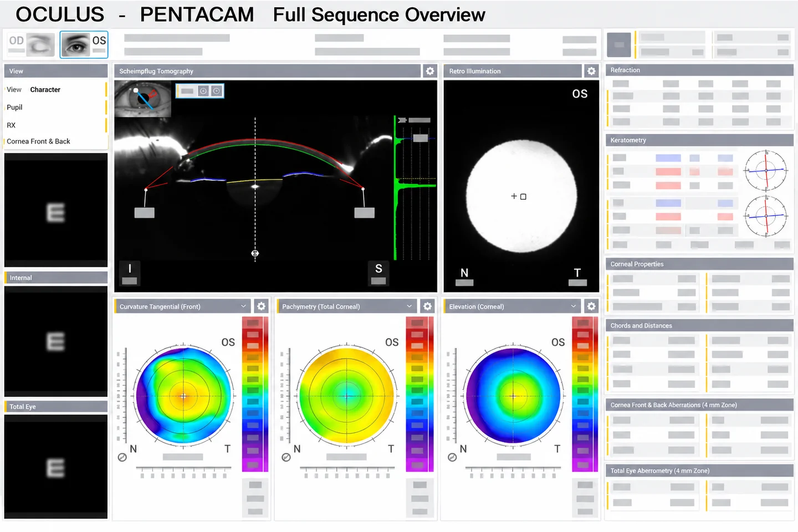Click the Corneal Properties section header
This screenshot has width=798, height=532.
click(x=699, y=264)
